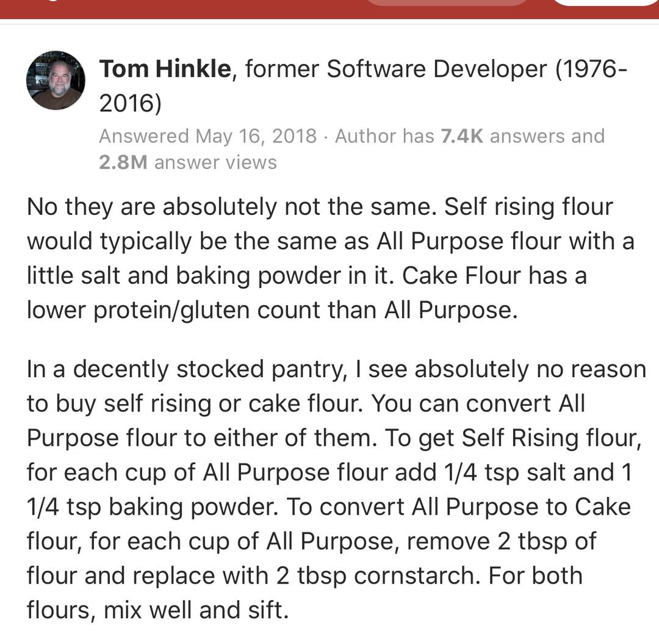Click the words "Self rising flour" in the first paragraph

(x=528, y=207)
